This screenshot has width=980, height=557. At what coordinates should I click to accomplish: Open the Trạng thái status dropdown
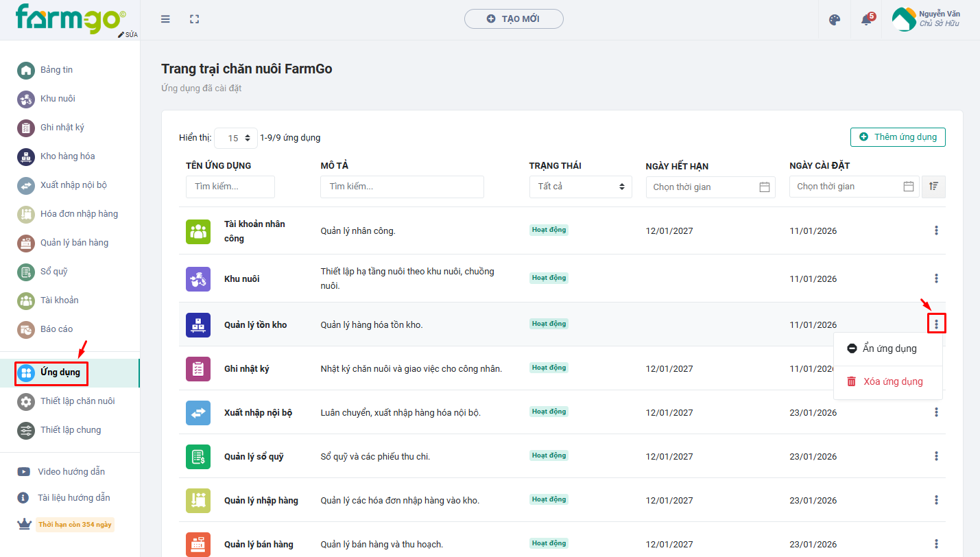(x=580, y=187)
